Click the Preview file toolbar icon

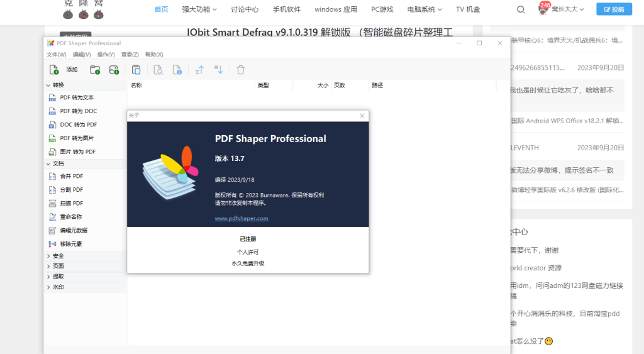tap(158, 70)
